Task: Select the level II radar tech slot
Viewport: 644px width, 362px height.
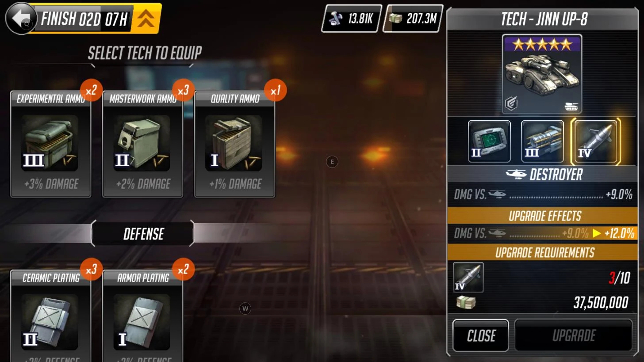Action: [489, 141]
